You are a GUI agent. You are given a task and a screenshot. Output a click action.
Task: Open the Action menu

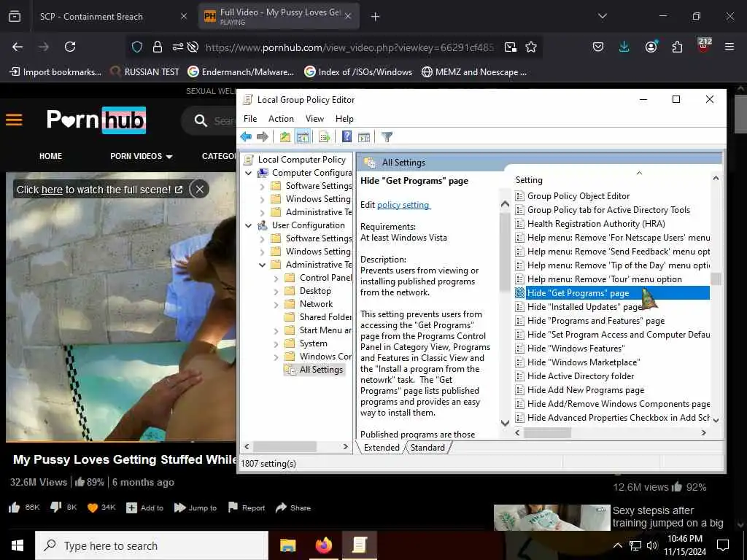point(281,119)
